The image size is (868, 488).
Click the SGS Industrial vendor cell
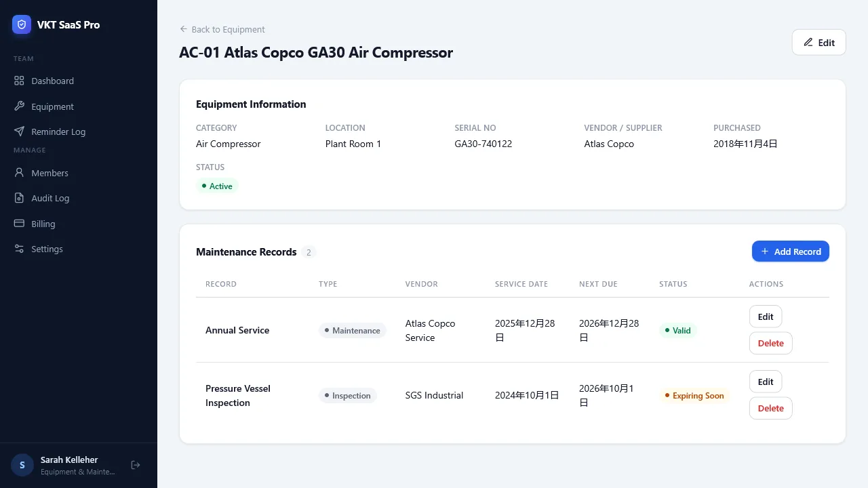pos(435,395)
